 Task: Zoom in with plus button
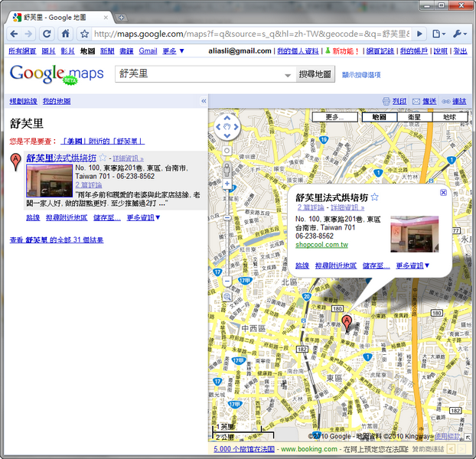(x=227, y=184)
